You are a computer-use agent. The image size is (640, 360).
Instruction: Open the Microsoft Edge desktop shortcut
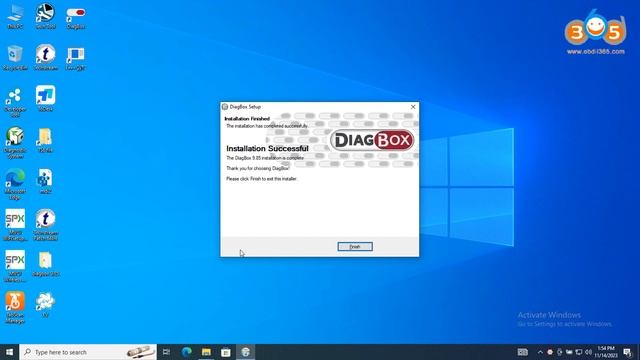[x=15, y=184]
